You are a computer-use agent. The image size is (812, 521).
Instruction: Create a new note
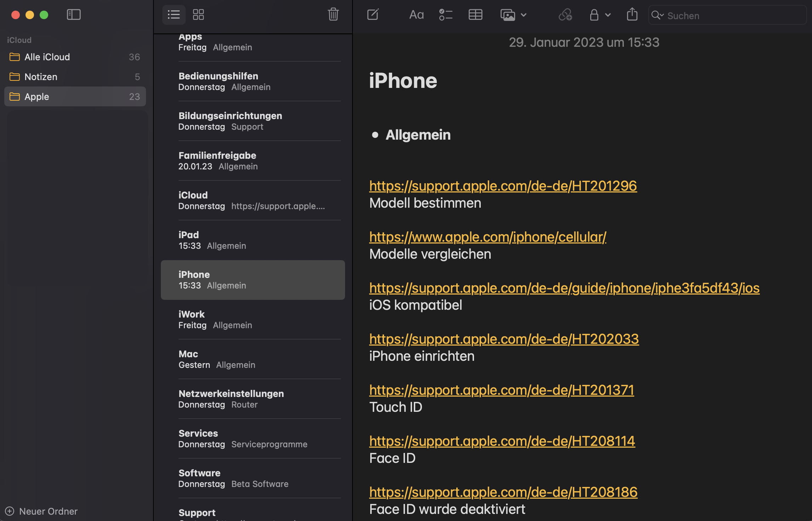373,15
